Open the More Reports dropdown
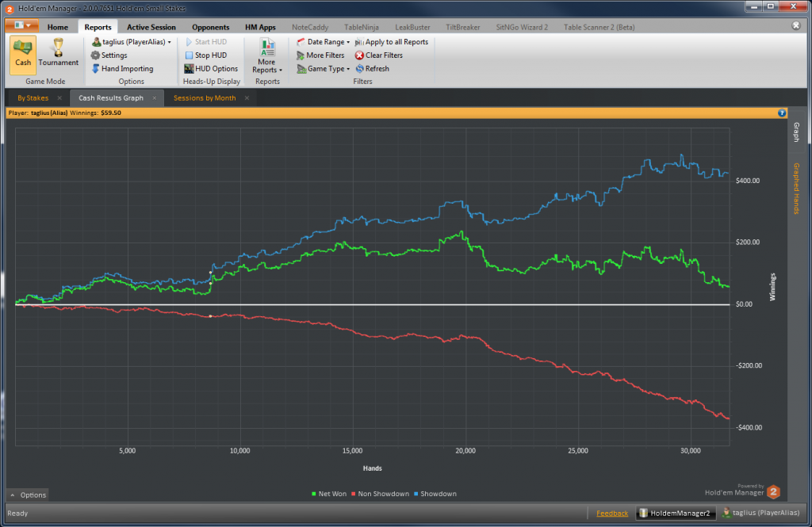812x527 pixels. 266,56
